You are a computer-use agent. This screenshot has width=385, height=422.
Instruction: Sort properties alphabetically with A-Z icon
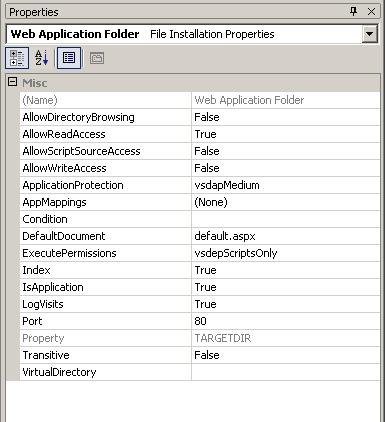(42, 58)
